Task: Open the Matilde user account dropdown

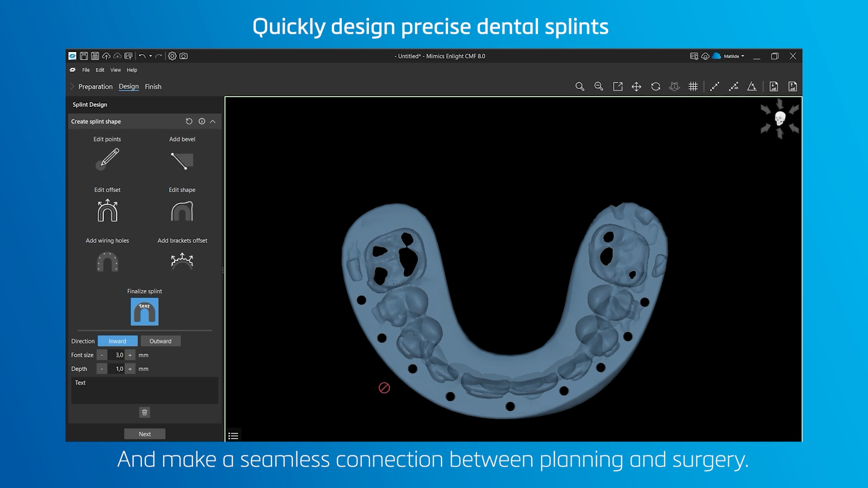Action: pos(734,56)
